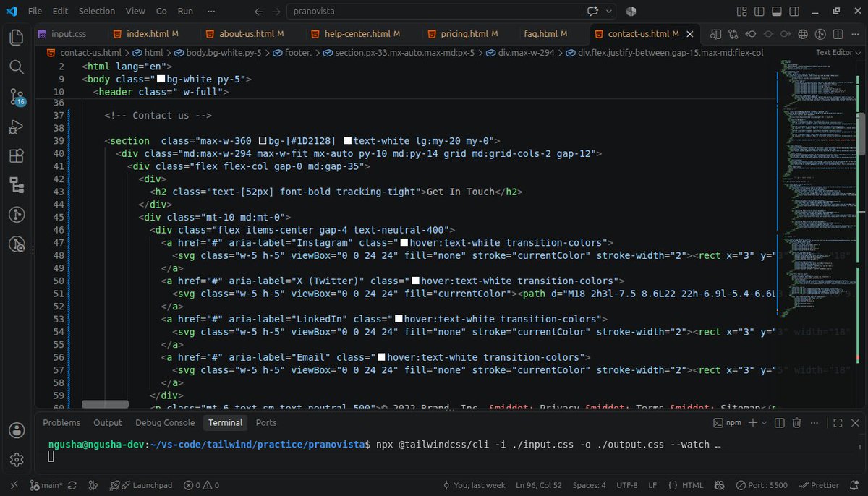Open More Actions ellipsis in editor toolbar
868x496 pixels.
coord(855,34)
